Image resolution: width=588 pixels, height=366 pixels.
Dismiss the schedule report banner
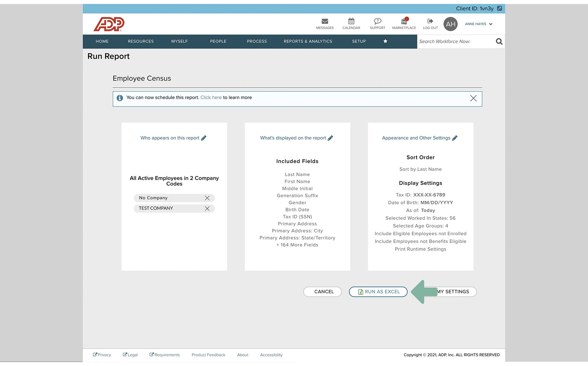tap(473, 98)
